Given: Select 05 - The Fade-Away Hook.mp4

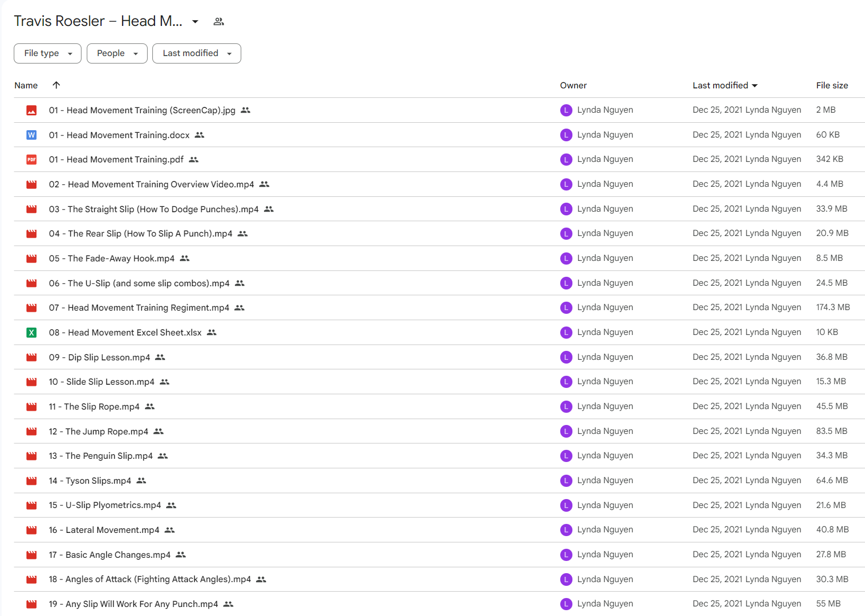Looking at the screenshot, I should pos(112,259).
